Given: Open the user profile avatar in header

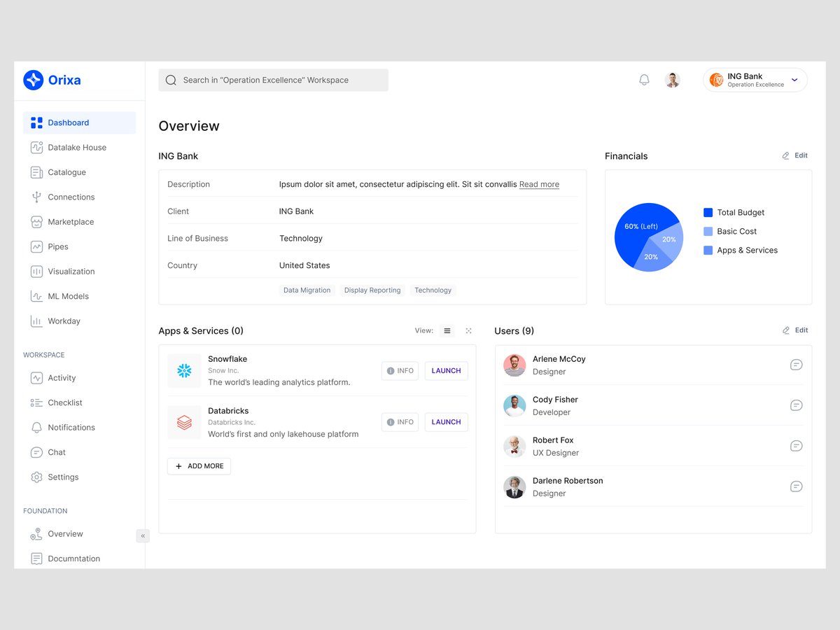Looking at the screenshot, I should point(673,80).
